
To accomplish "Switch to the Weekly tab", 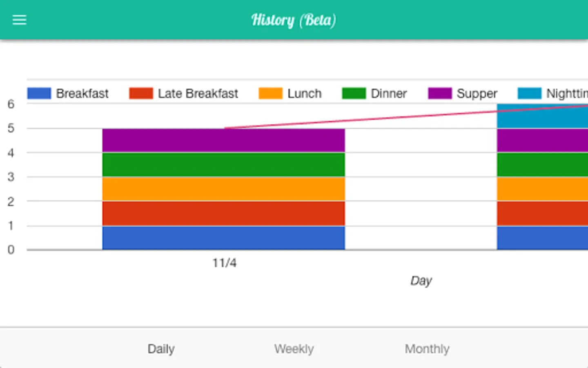I will coord(294,349).
